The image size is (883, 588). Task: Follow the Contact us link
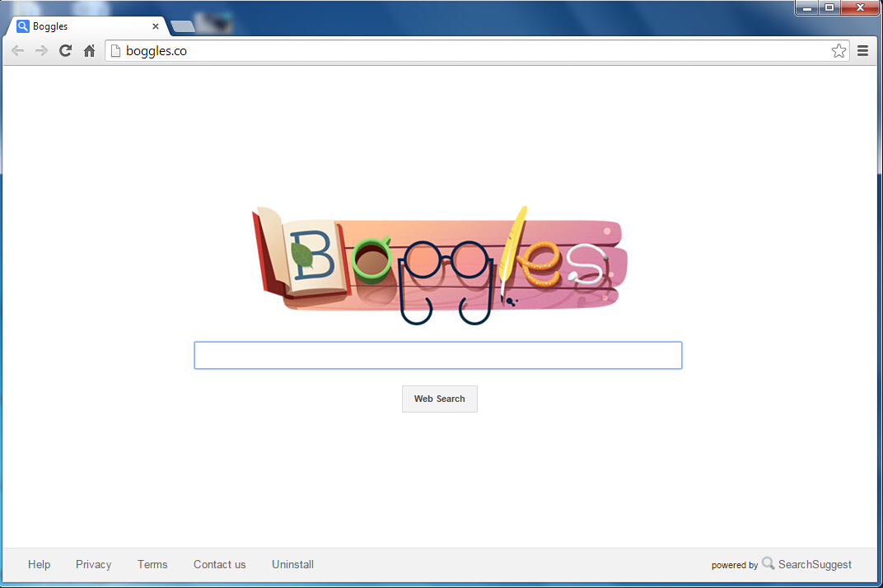tap(220, 564)
